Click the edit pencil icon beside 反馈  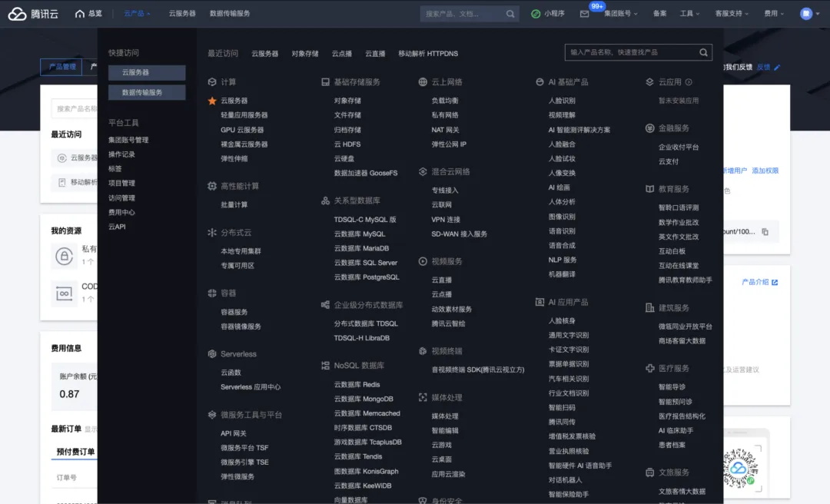point(777,68)
